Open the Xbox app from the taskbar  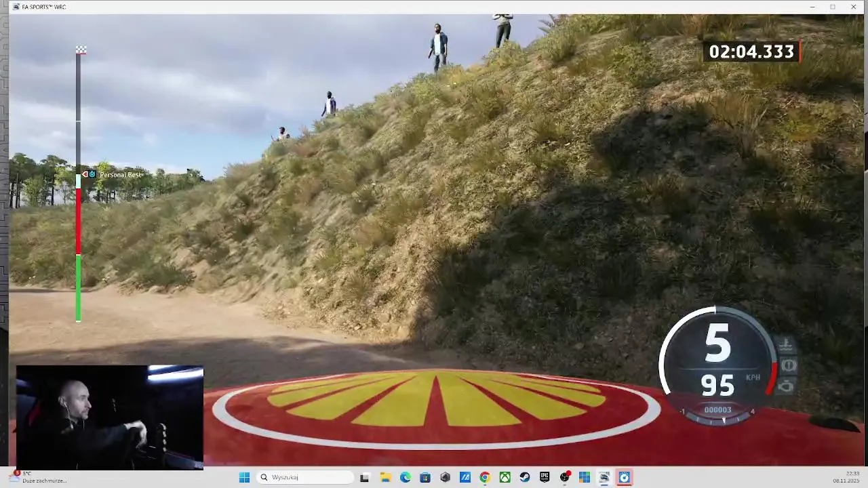[505, 477]
